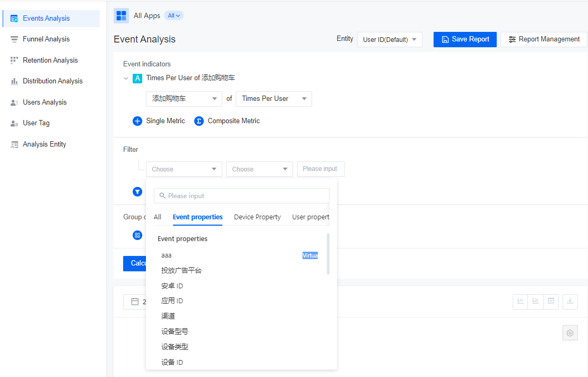Add a metric with the Single Metric plus icon
Screen dimensions: 588x377
tap(137, 121)
